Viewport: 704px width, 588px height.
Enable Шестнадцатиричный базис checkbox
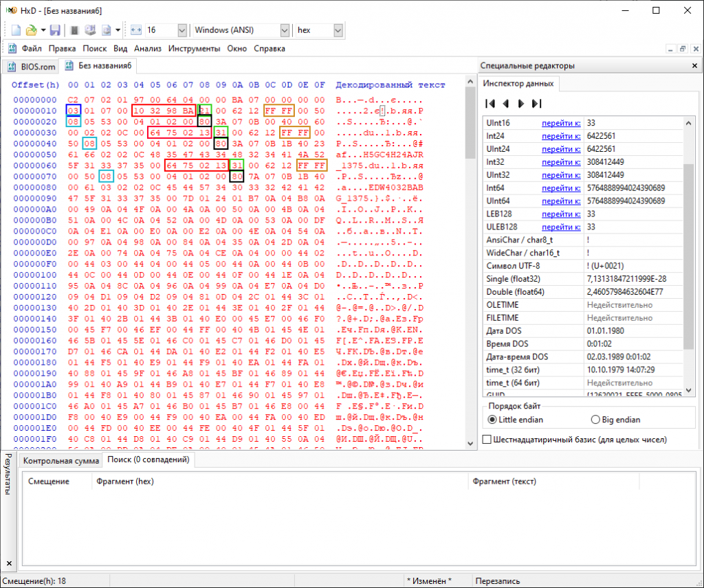coord(487,440)
